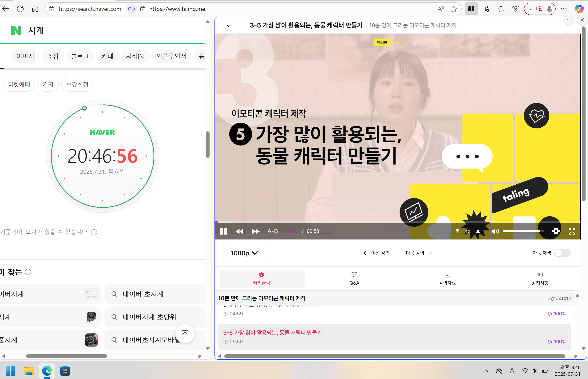Skip forward in the video
The image size is (588, 379).
coord(256,231)
